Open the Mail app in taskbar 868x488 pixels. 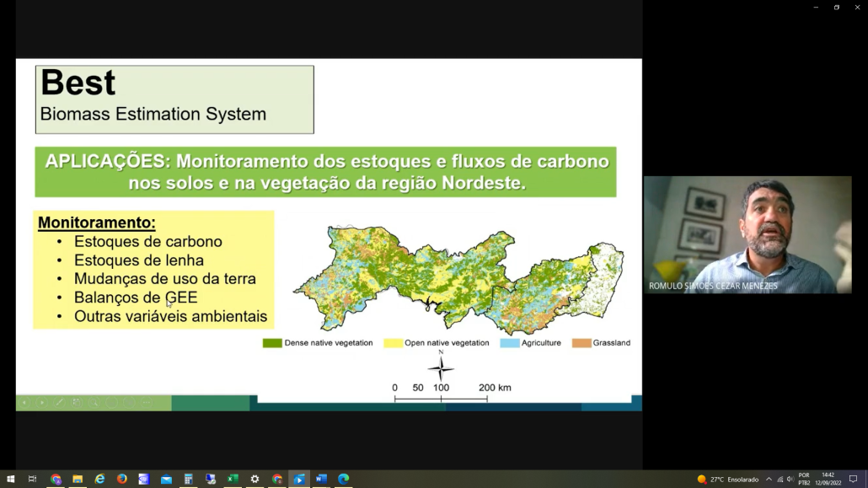[x=166, y=479]
